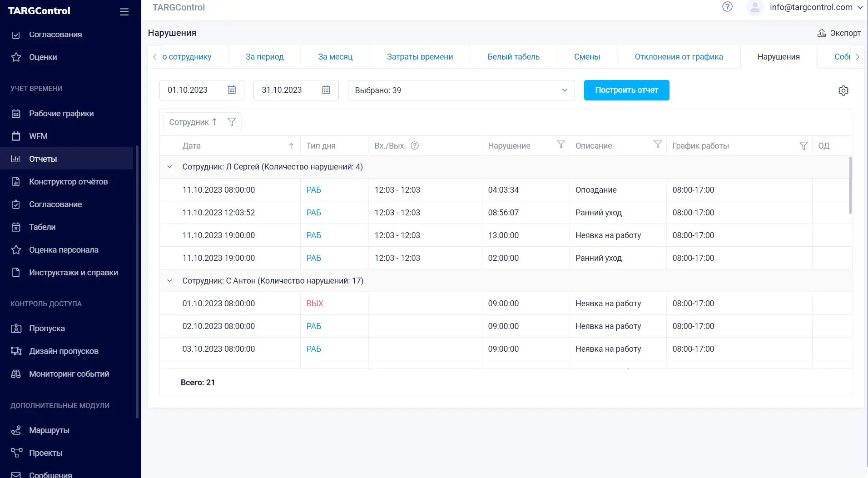Open filter for График работы column
This screenshot has height=478, width=868.
point(804,146)
